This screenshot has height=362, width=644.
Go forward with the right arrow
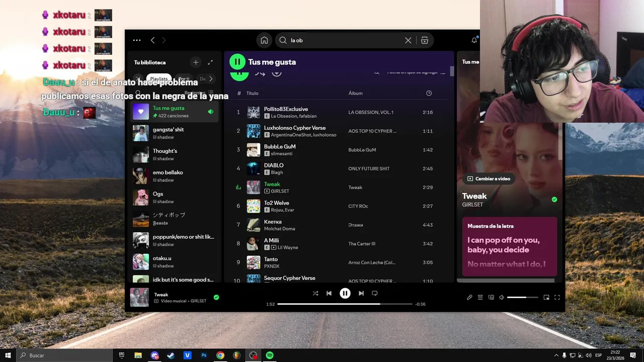click(164, 40)
